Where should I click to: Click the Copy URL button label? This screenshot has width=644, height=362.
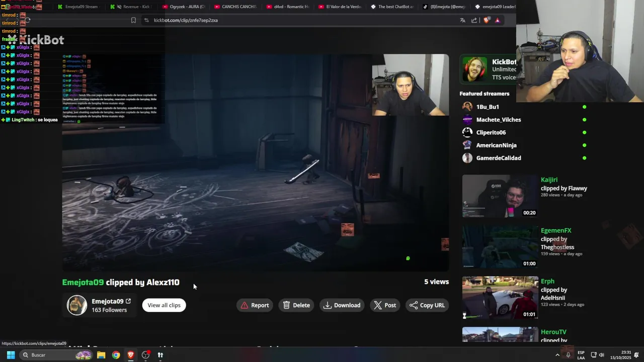click(432, 305)
